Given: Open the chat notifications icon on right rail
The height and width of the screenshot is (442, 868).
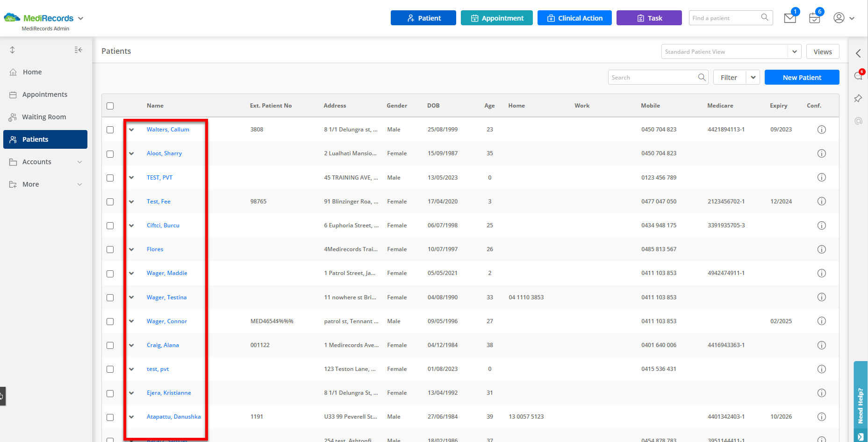Looking at the screenshot, I should coord(859,76).
